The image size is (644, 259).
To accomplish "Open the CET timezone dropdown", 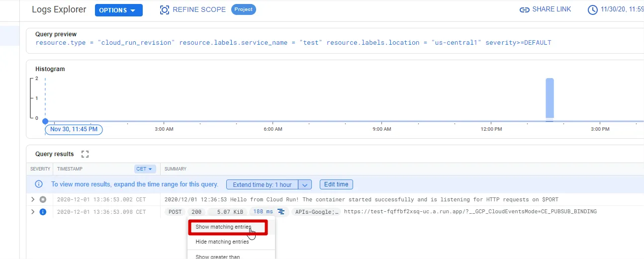I will coord(145,169).
